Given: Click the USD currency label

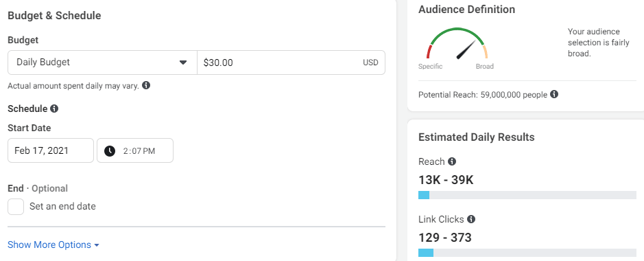Looking at the screenshot, I should 370,63.
